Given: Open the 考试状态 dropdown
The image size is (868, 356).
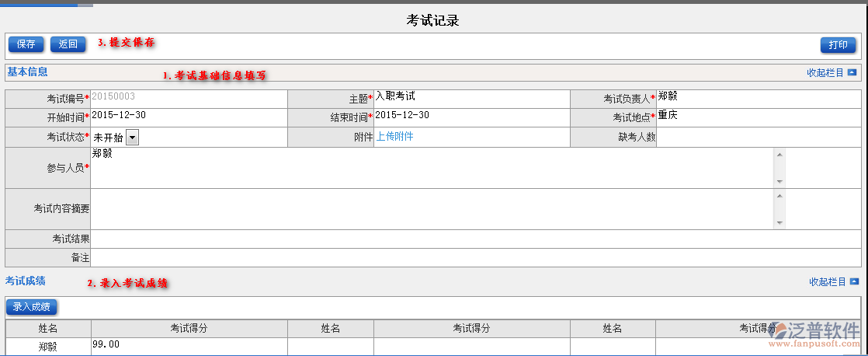Looking at the screenshot, I should [132, 138].
